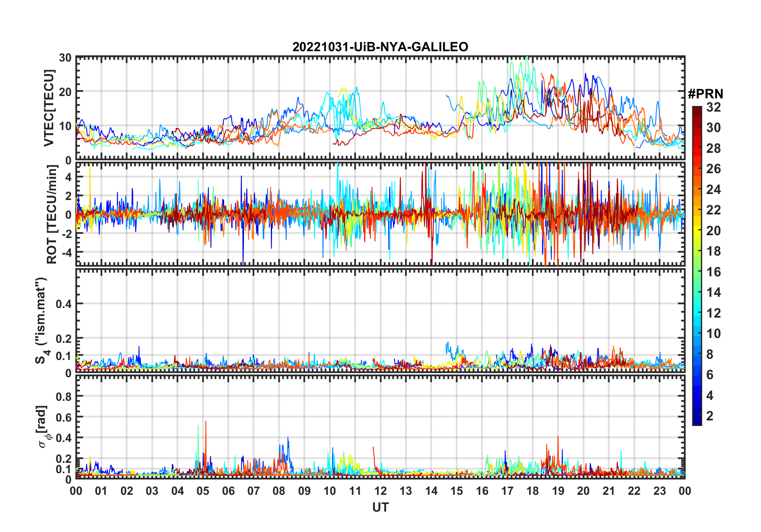
Task: Click S4 y-axis tick label 0.4
Action: (x=64, y=304)
